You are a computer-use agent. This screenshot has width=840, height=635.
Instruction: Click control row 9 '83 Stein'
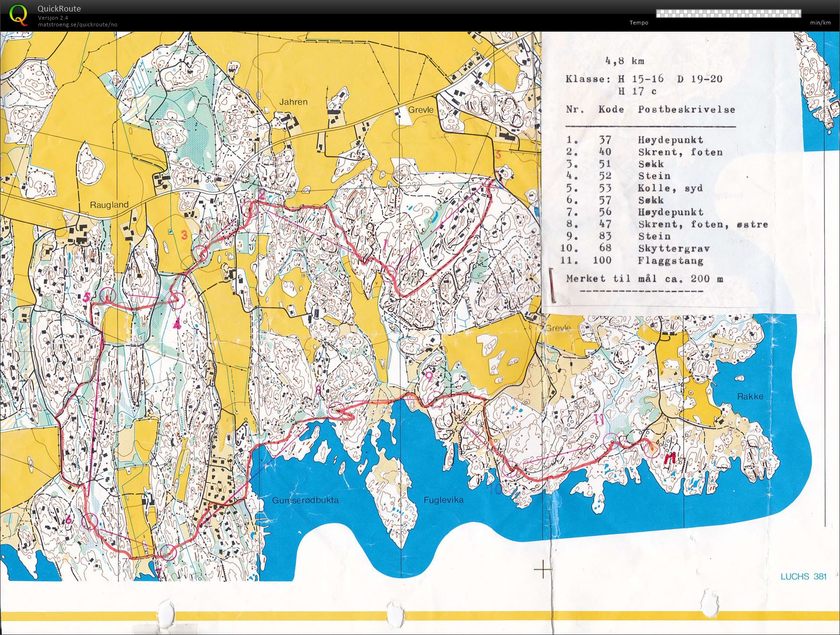(x=618, y=236)
